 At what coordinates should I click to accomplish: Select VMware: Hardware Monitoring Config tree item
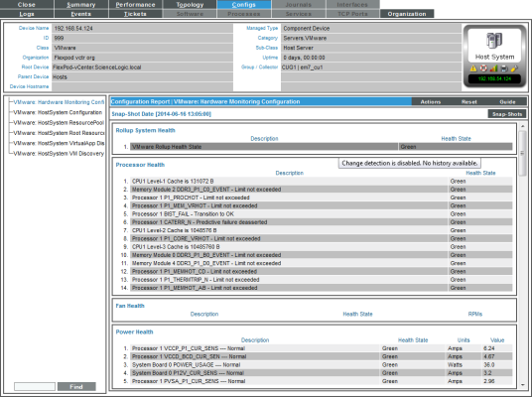click(59, 102)
